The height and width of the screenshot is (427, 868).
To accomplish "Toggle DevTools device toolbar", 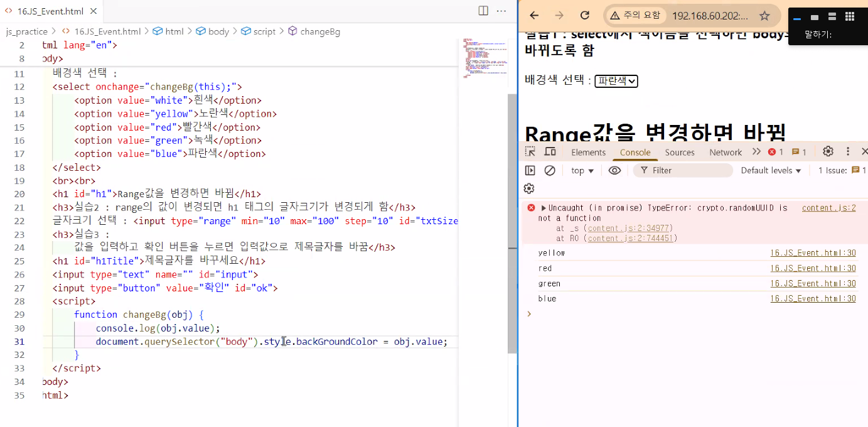I will [x=550, y=152].
